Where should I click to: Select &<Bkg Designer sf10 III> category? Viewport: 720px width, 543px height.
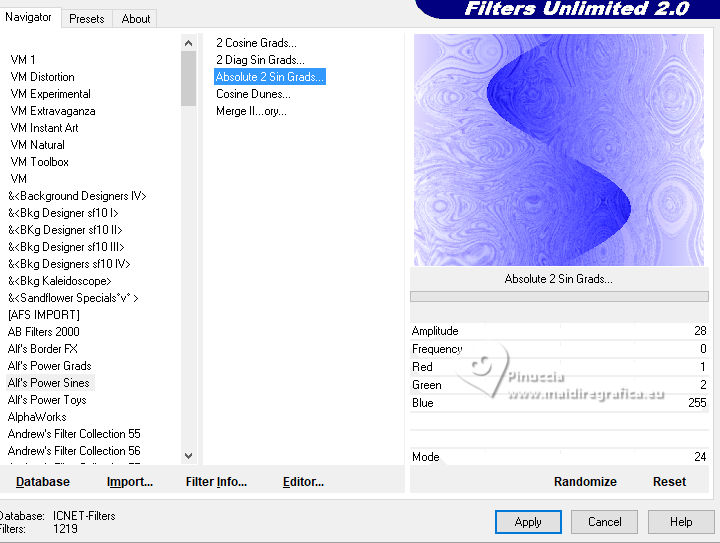coord(67,247)
